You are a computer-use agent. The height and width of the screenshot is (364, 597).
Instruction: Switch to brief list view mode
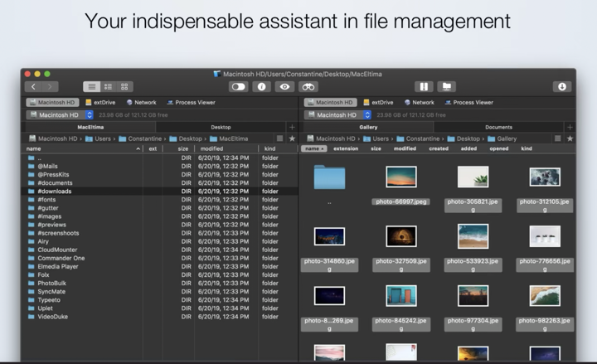[108, 87]
